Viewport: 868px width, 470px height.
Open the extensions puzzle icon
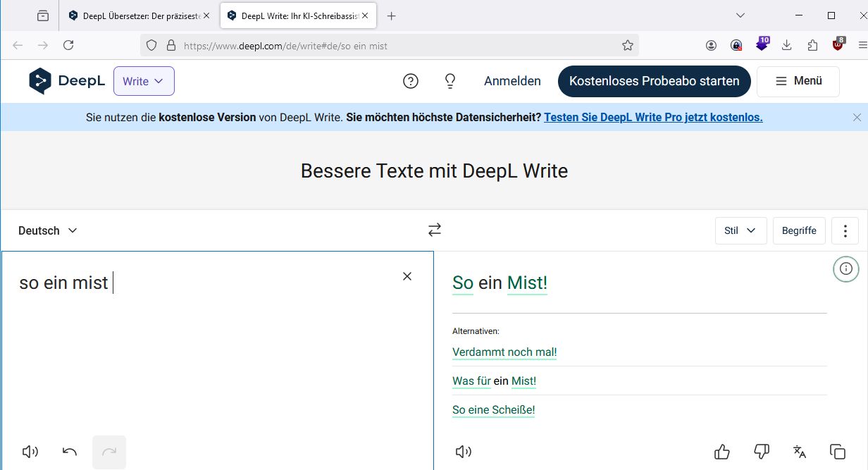(812, 45)
